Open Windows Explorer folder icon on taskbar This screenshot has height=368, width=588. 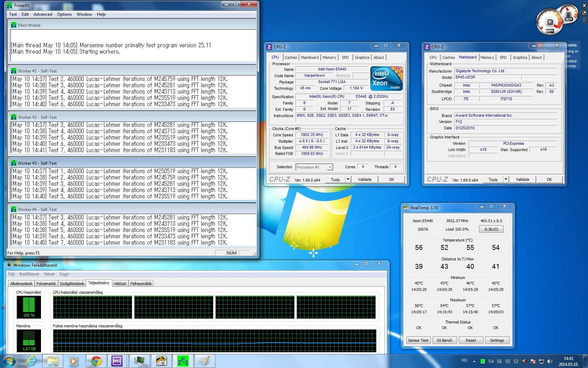pyautogui.click(x=53, y=361)
